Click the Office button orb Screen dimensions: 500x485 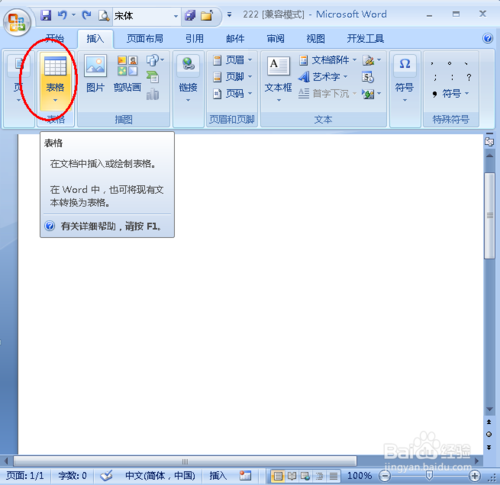coord(17,22)
